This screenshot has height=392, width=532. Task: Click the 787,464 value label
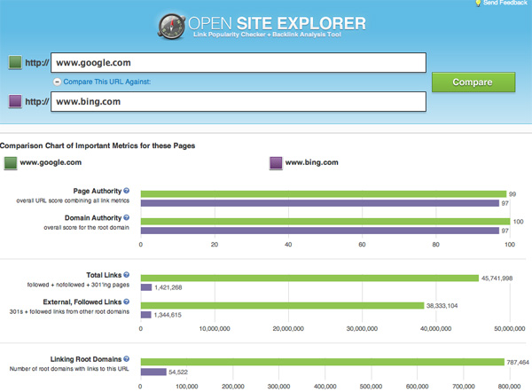pos(518,363)
